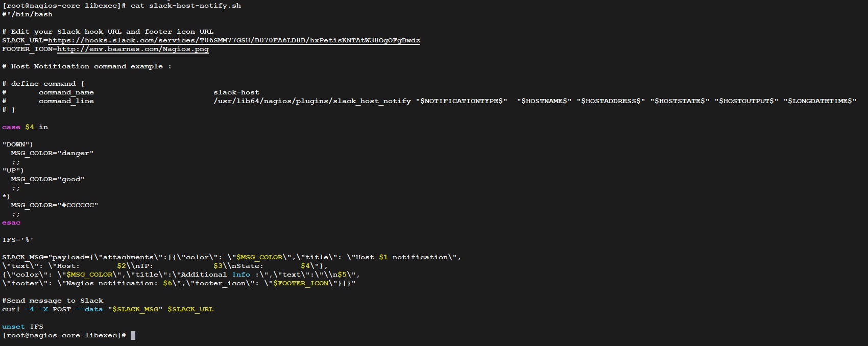The width and height of the screenshot is (868, 346).
Task: Click the 'slack-host' command name value
Action: coord(236,92)
